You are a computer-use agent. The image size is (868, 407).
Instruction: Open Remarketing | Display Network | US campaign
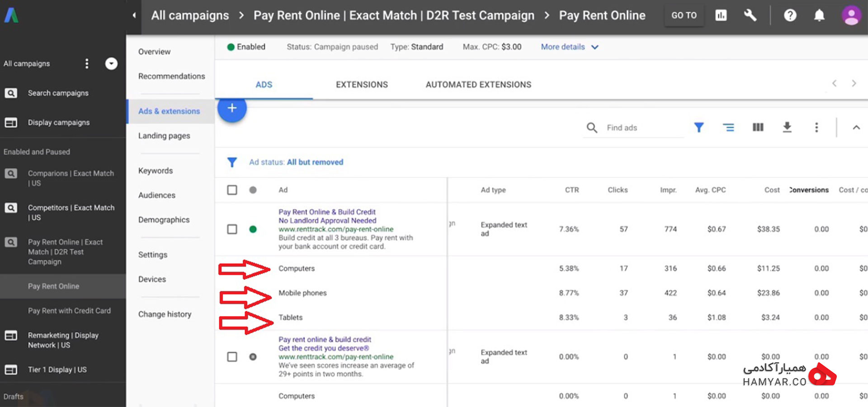click(63, 340)
